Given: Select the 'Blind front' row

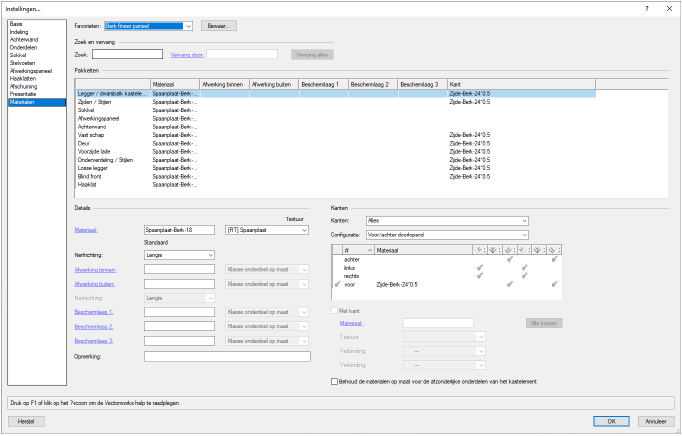Looking at the screenshot, I should pyautogui.click(x=335, y=176).
